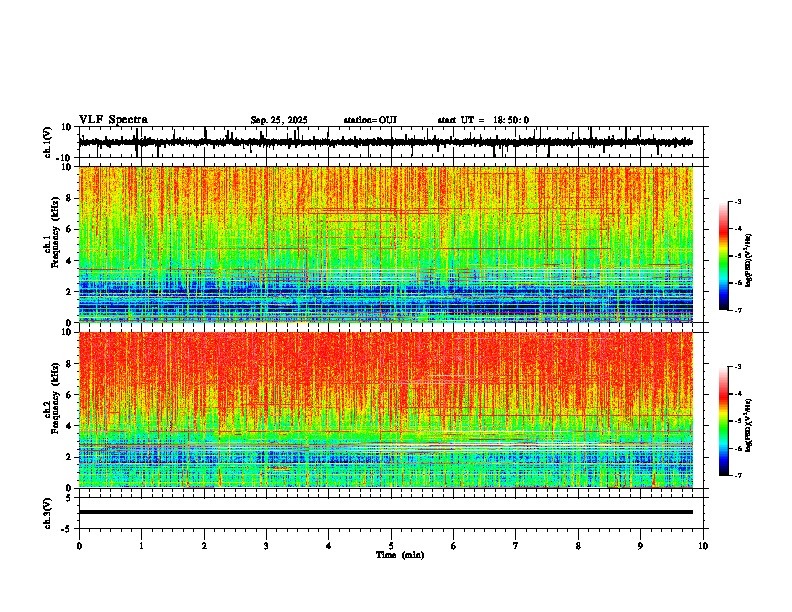Click the time axis tick label '5'
This screenshot has width=792, height=612.
391,546
